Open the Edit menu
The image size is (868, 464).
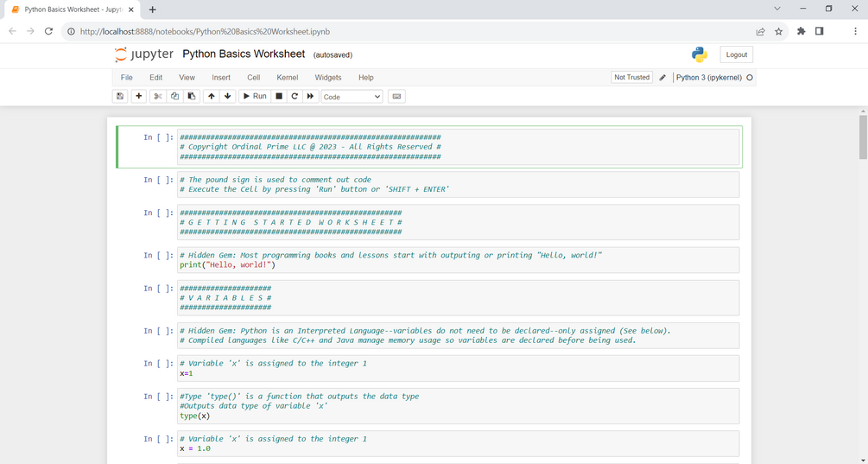(156, 78)
